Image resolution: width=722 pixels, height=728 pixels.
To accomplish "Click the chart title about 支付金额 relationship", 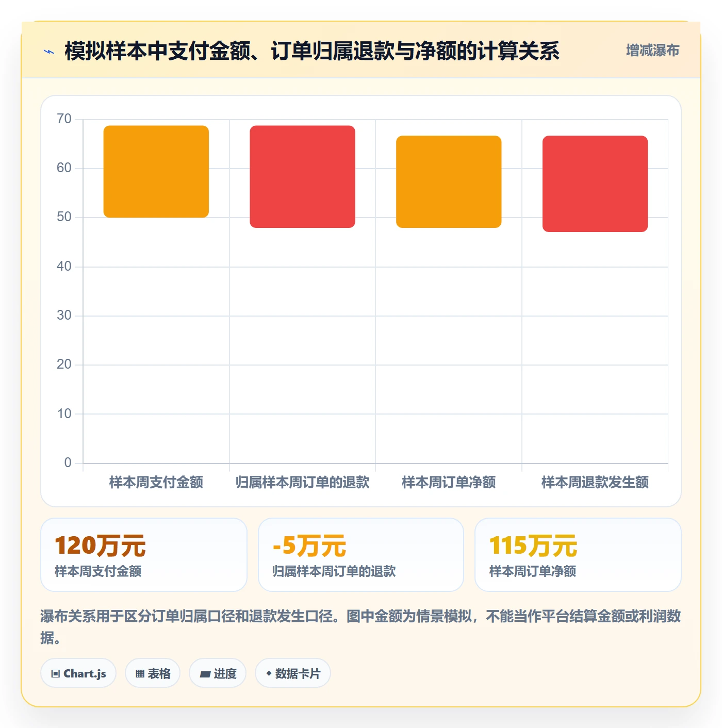I will pyautogui.click(x=312, y=51).
